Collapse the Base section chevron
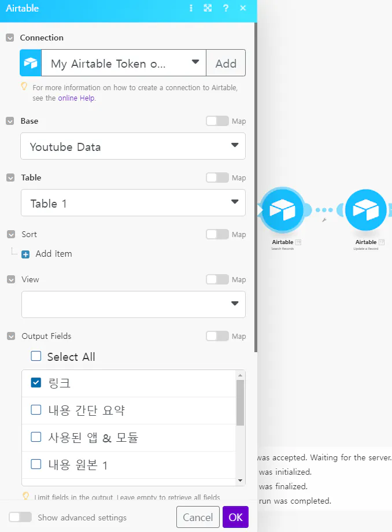This screenshot has width=392, height=532. pos(10,121)
